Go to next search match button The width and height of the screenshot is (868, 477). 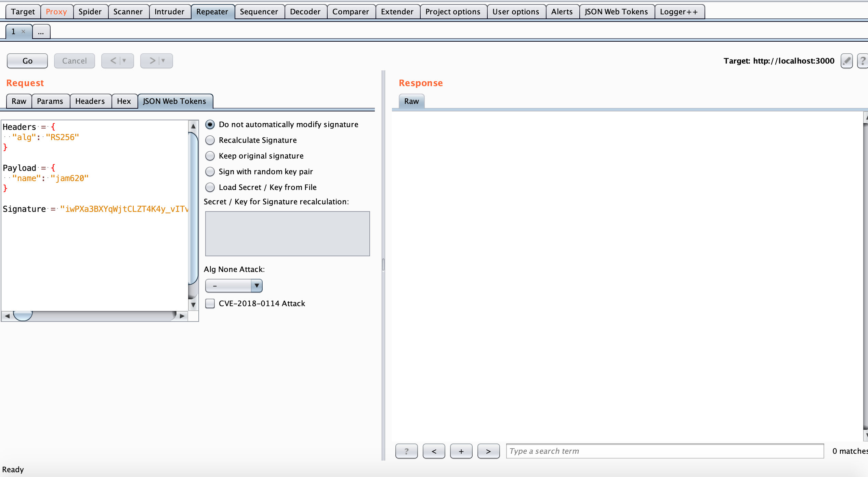pos(488,451)
